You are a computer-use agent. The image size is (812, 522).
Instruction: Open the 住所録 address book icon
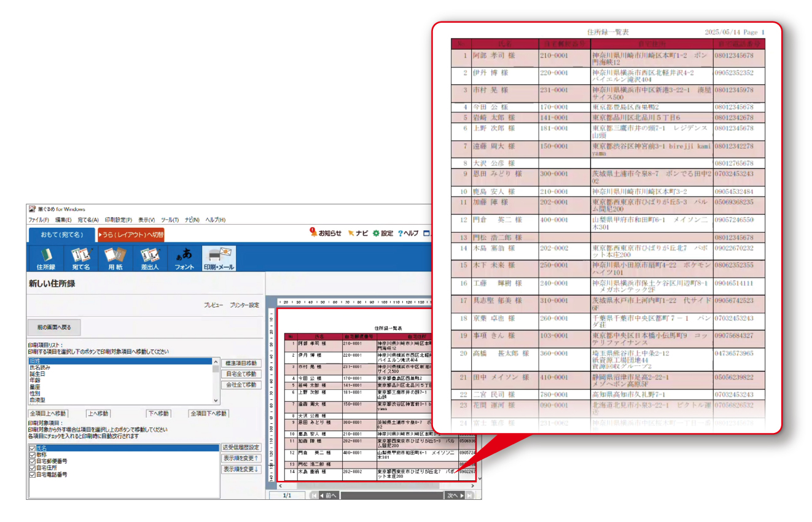click(46, 258)
